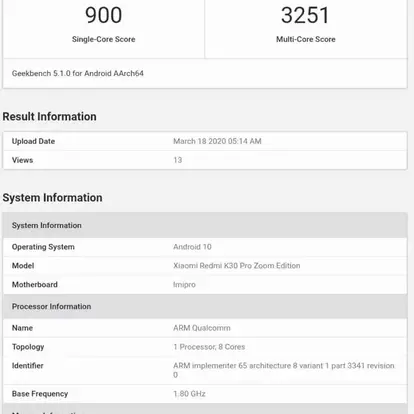Image resolution: width=414 pixels, height=414 pixels.
Task: Click the processor Name label
Action: (x=22, y=328)
